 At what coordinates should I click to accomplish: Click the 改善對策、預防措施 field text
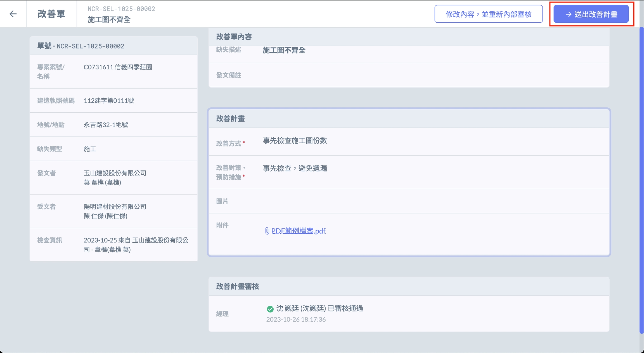coord(295,168)
